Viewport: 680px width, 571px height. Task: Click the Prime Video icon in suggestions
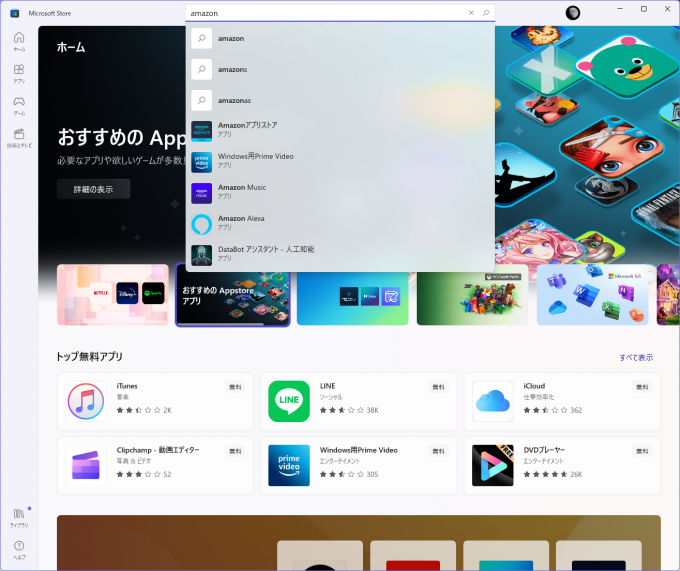(x=202, y=162)
